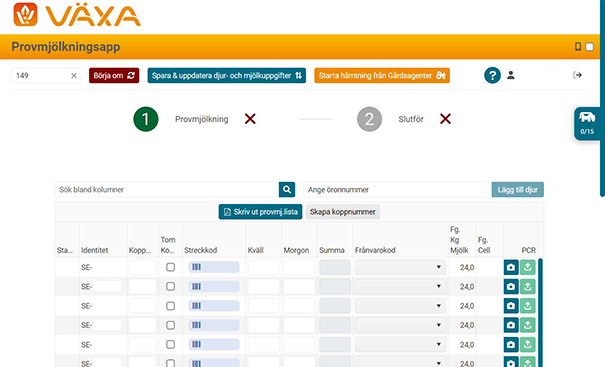Click the camera icon in first row
This screenshot has width=605, height=367.
pyautogui.click(x=511, y=267)
